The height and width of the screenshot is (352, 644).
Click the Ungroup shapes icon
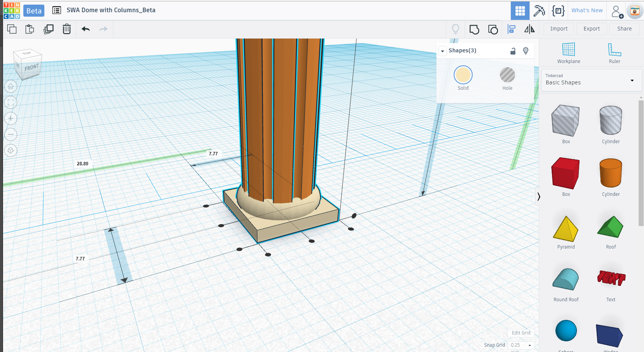[x=493, y=29]
